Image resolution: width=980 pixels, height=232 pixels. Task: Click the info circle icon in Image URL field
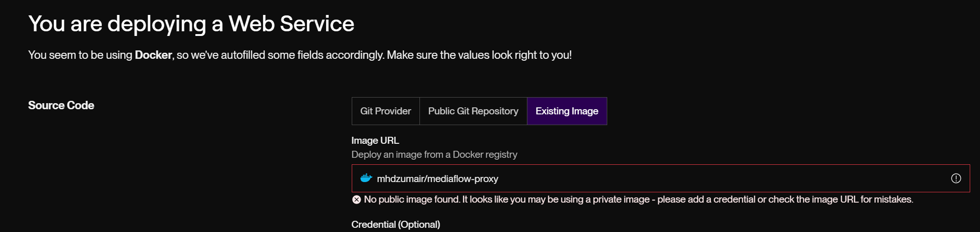coord(956,178)
